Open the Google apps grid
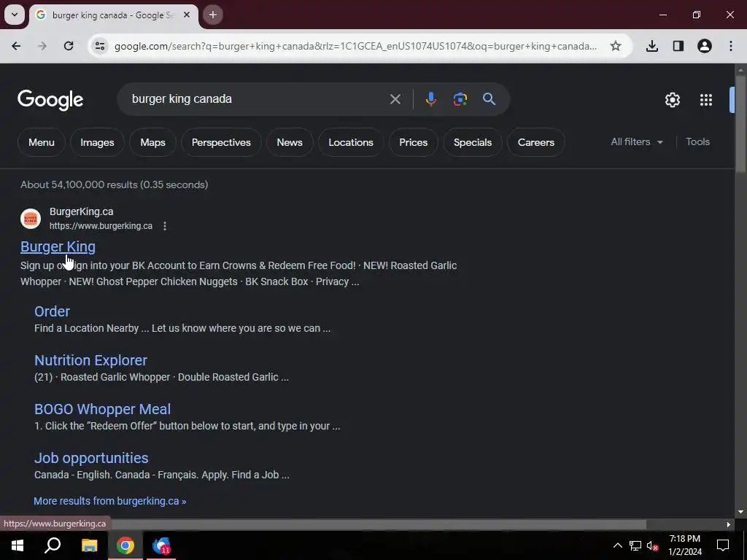The height and width of the screenshot is (560, 747). pos(706,100)
